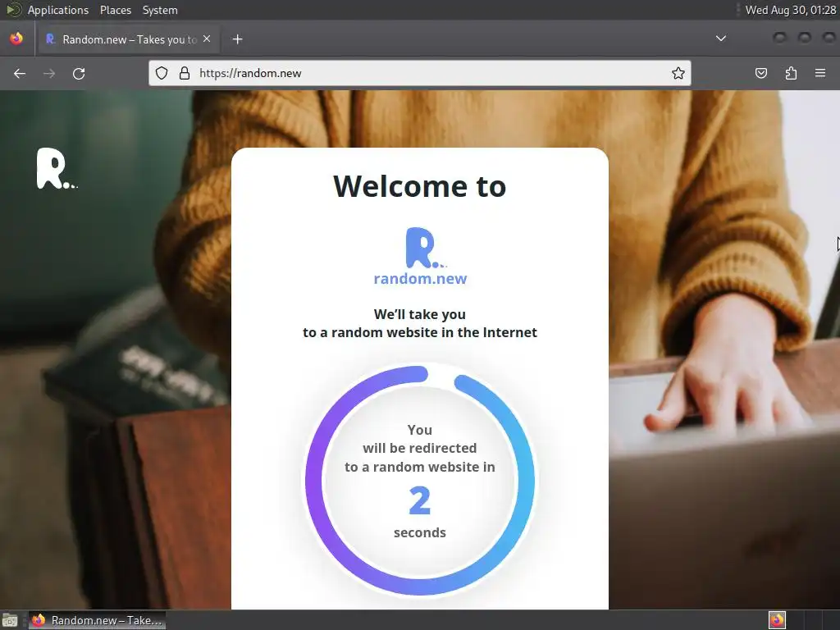This screenshot has width=840, height=630.
Task: Click the white R logo on page
Action: 57,168
